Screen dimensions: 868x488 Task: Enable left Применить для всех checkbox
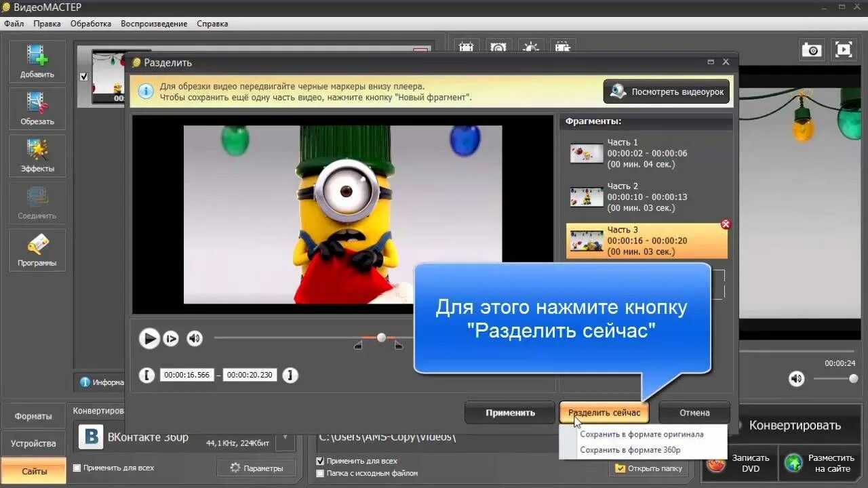point(77,468)
